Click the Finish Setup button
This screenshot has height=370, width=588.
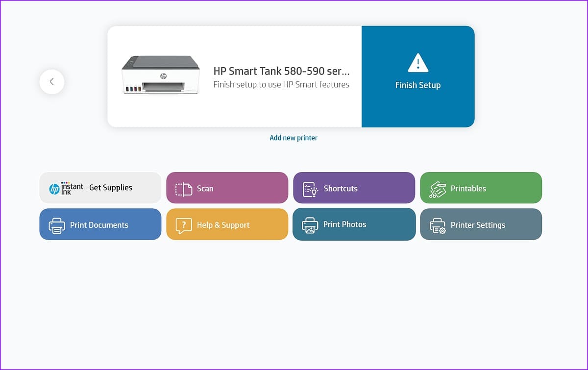click(x=418, y=76)
